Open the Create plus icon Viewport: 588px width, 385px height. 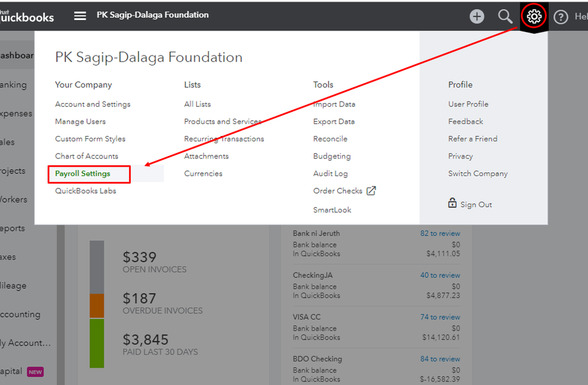[x=477, y=16]
